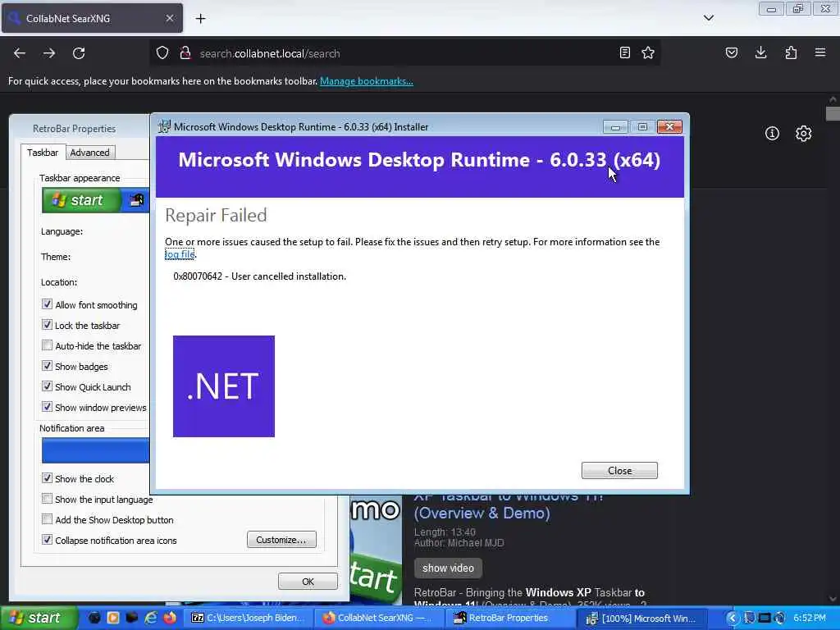Open the extensions puzzle icon
840x630 pixels.
[791, 52]
